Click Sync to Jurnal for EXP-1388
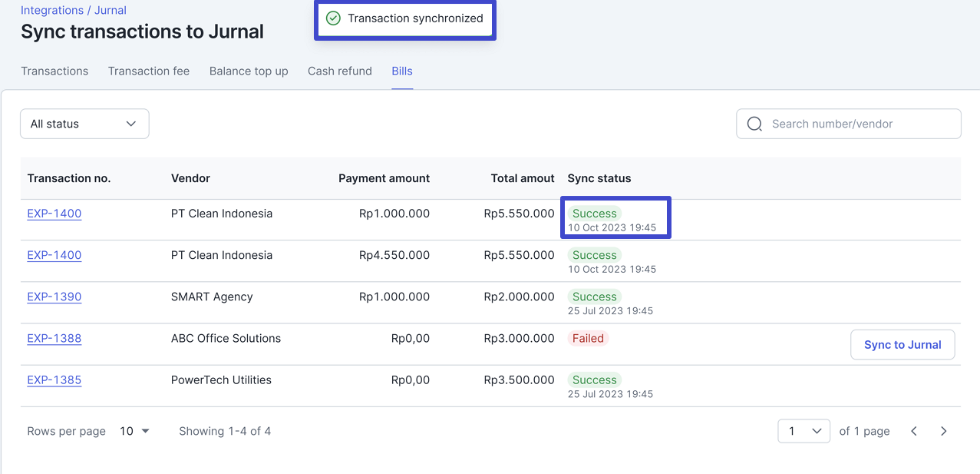980x474 pixels. [902, 344]
